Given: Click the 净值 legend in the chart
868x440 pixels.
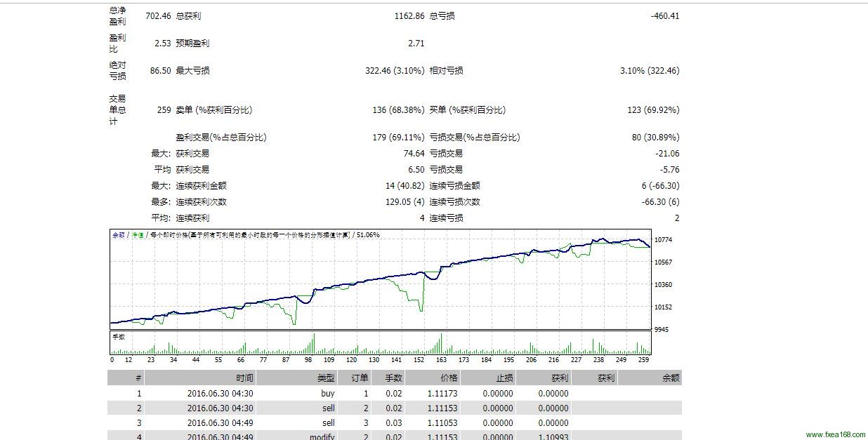Looking at the screenshot, I should (138, 235).
